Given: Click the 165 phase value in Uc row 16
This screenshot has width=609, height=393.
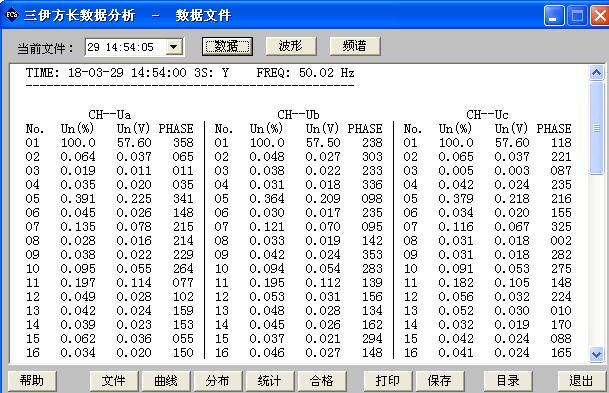Looking at the screenshot, I should [x=561, y=353].
